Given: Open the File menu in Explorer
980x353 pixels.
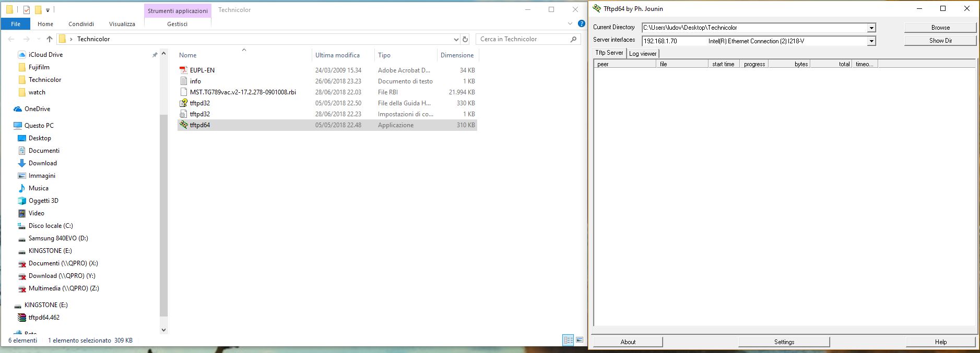Looking at the screenshot, I should pos(16,24).
